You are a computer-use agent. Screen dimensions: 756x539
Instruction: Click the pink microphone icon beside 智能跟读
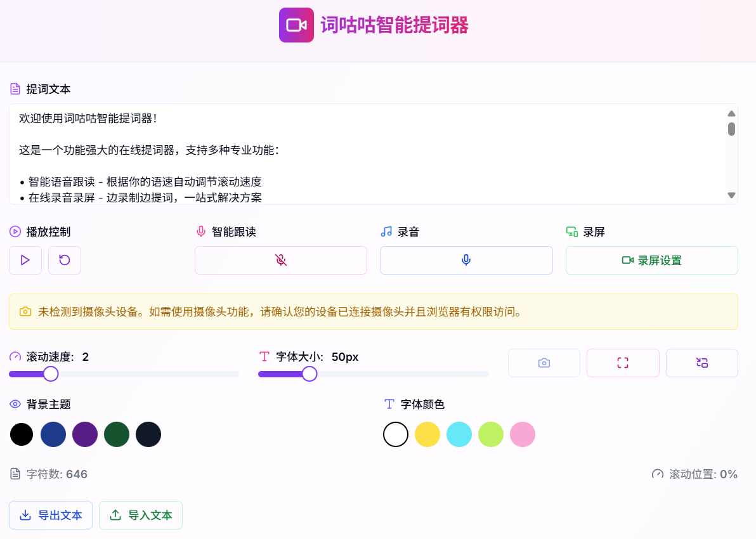(x=201, y=232)
